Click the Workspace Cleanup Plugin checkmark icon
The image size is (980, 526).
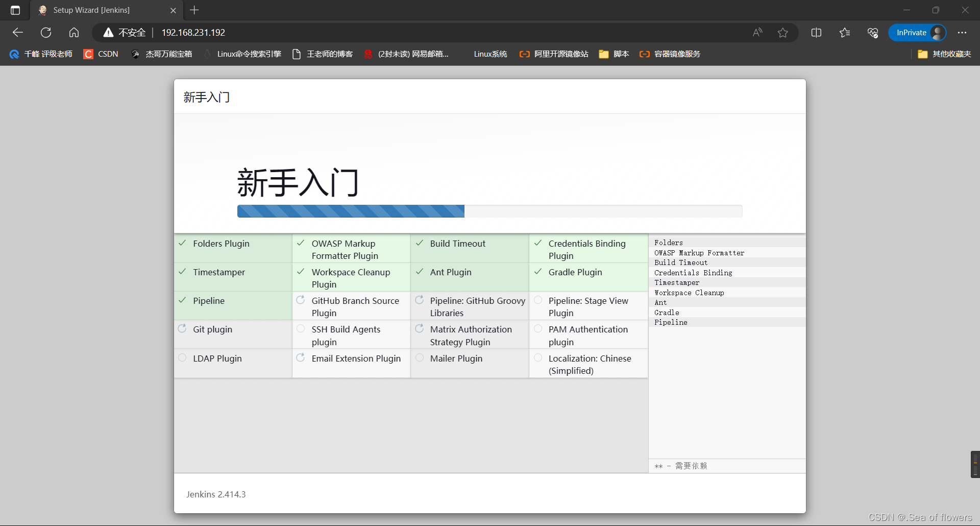click(301, 272)
